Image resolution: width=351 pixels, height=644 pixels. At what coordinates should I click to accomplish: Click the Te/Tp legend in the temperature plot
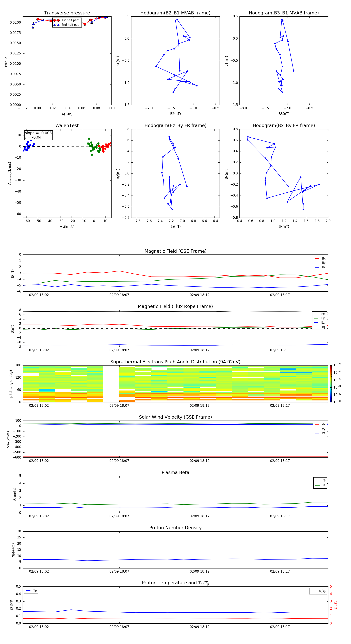click(318, 591)
